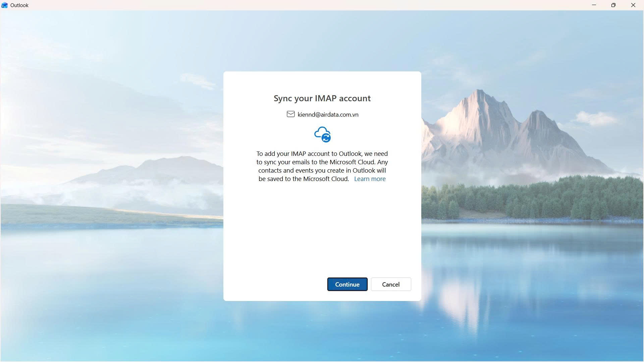Minimize the Outlook window
This screenshot has width=644, height=362.
pos(594,5)
